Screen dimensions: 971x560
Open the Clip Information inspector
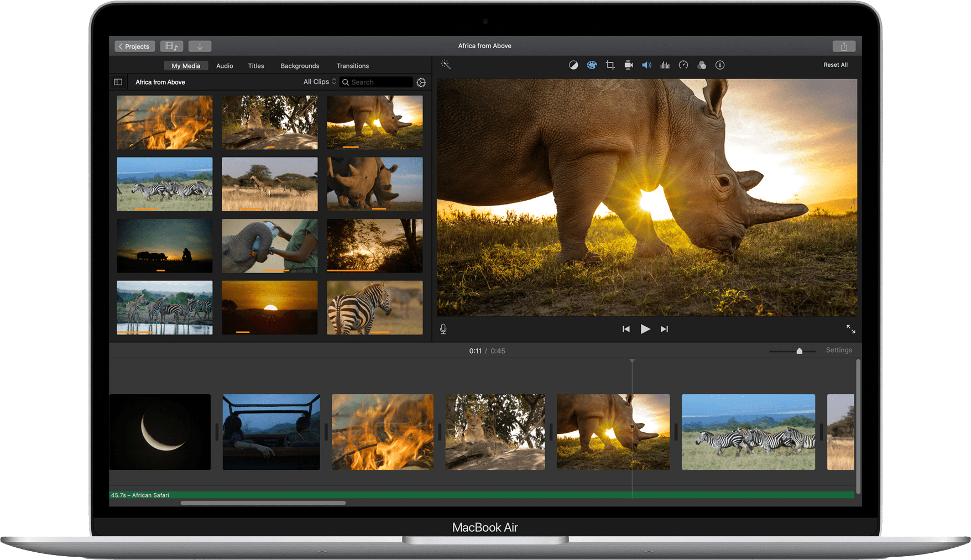coord(720,65)
